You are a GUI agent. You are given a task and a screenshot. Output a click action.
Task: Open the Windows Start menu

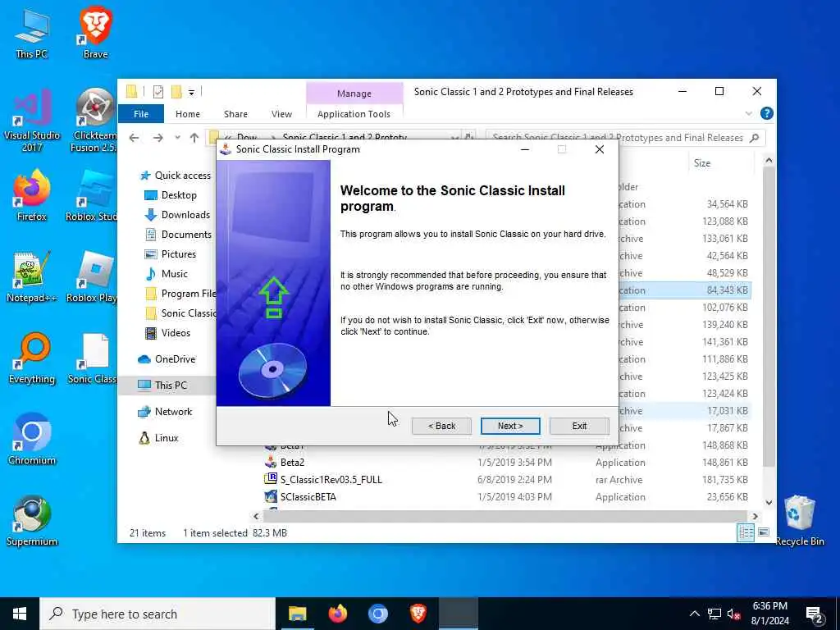click(x=20, y=614)
